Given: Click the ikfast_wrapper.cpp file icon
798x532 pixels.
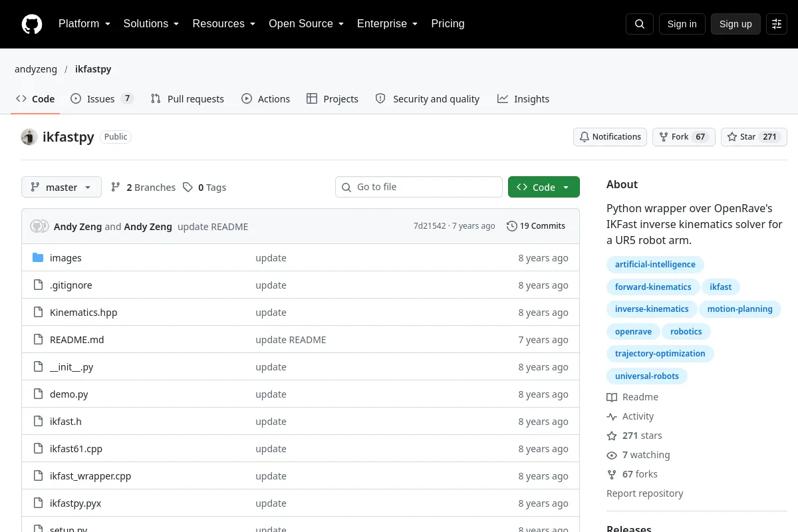Looking at the screenshot, I should pyautogui.click(x=38, y=476).
